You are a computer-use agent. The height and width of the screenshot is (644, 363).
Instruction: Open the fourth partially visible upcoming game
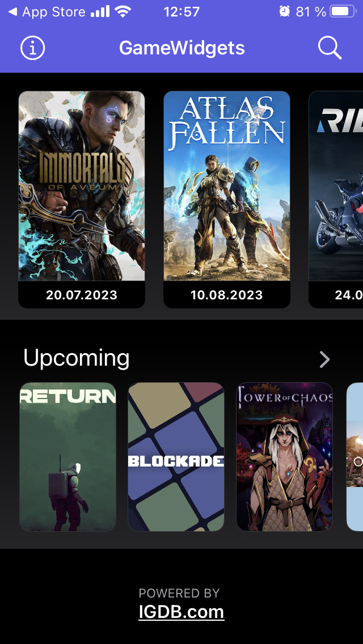pyautogui.click(x=355, y=457)
